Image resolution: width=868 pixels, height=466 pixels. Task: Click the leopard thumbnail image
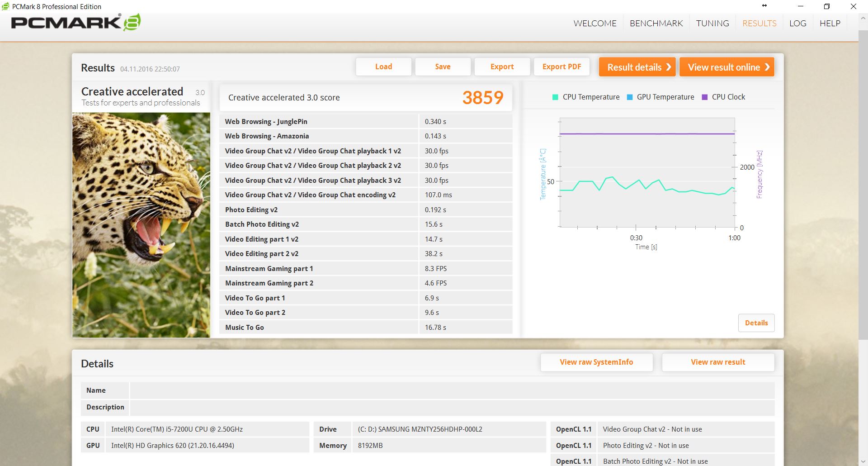coord(141,225)
